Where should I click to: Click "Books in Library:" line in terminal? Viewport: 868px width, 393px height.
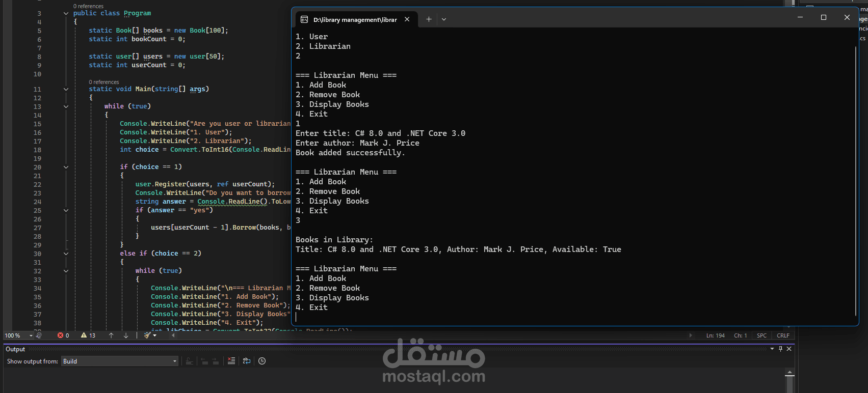[334, 240]
